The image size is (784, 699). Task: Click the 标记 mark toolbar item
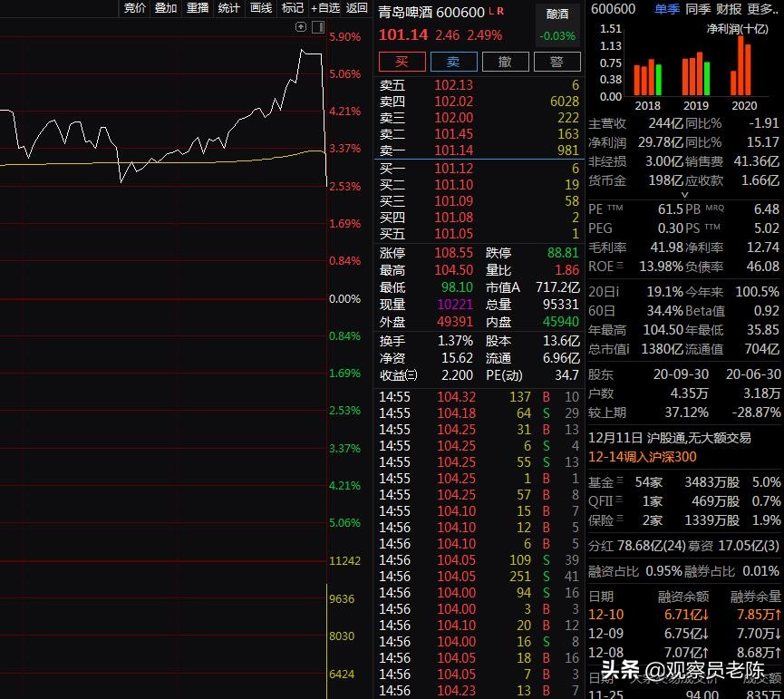pos(292,7)
